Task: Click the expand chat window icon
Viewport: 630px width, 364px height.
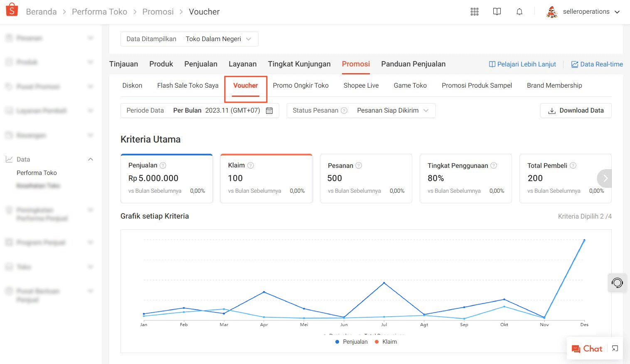Action: [615, 349]
